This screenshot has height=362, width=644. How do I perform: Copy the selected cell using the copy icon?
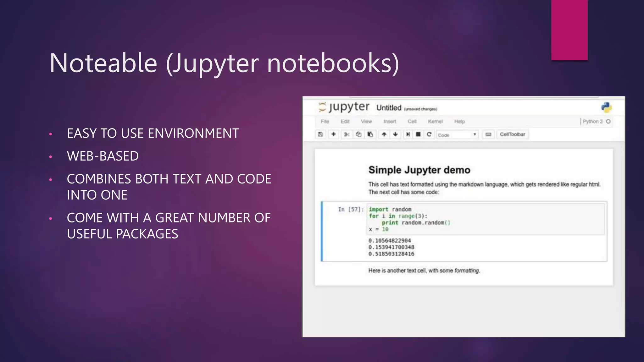(358, 134)
